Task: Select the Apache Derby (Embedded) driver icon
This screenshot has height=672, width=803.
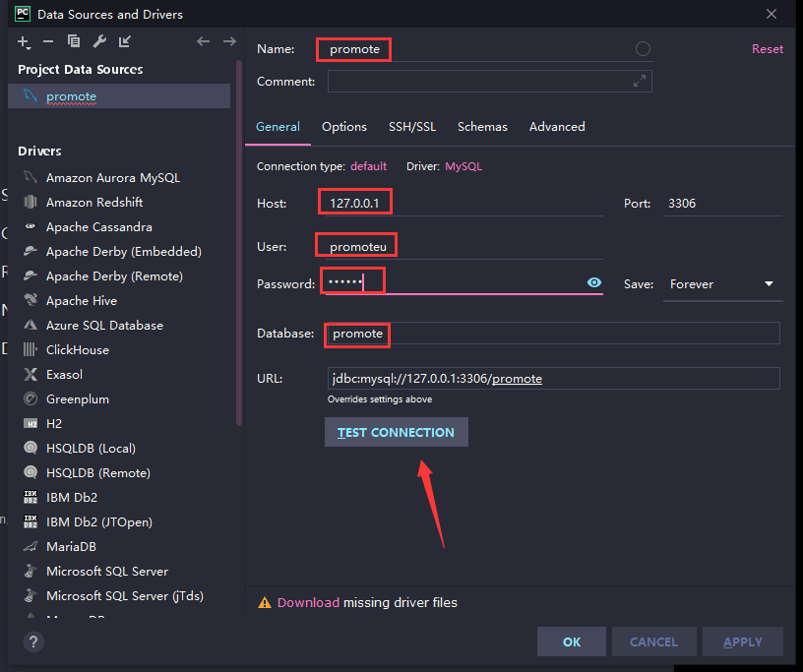Action: coord(31,251)
